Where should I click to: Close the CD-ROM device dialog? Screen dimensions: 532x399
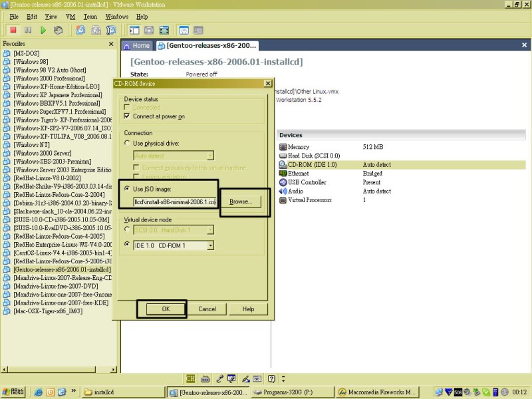(x=268, y=84)
